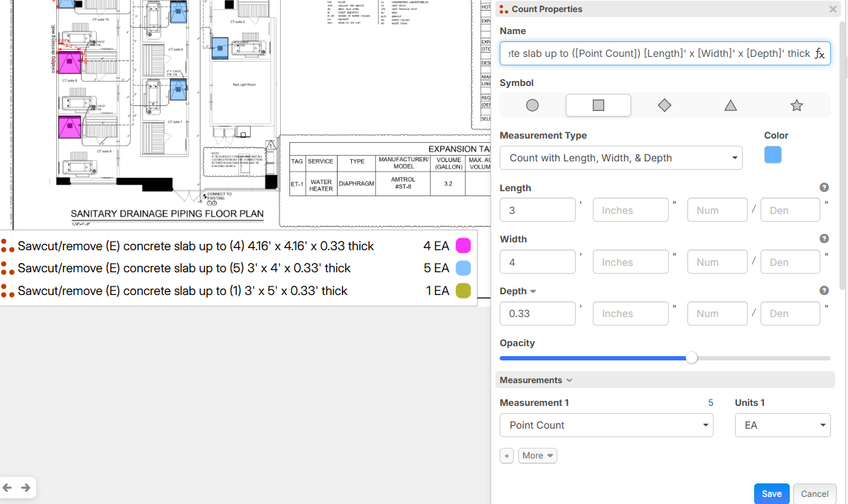This screenshot has width=848, height=504.
Task: Select the square symbol shape
Action: (x=598, y=105)
